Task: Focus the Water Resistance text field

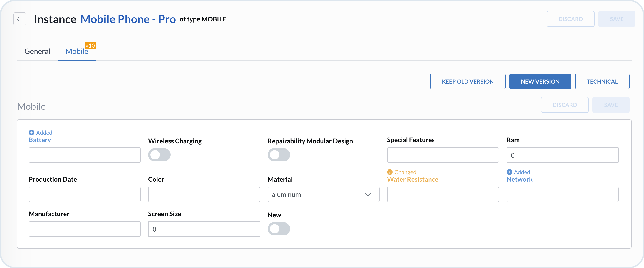Action: pos(443,194)
